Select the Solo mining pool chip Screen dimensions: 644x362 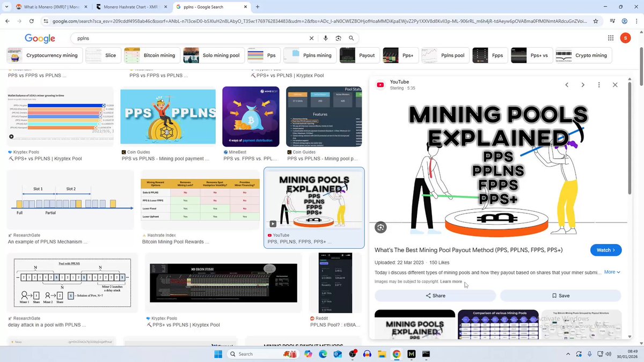coord(213,55)
